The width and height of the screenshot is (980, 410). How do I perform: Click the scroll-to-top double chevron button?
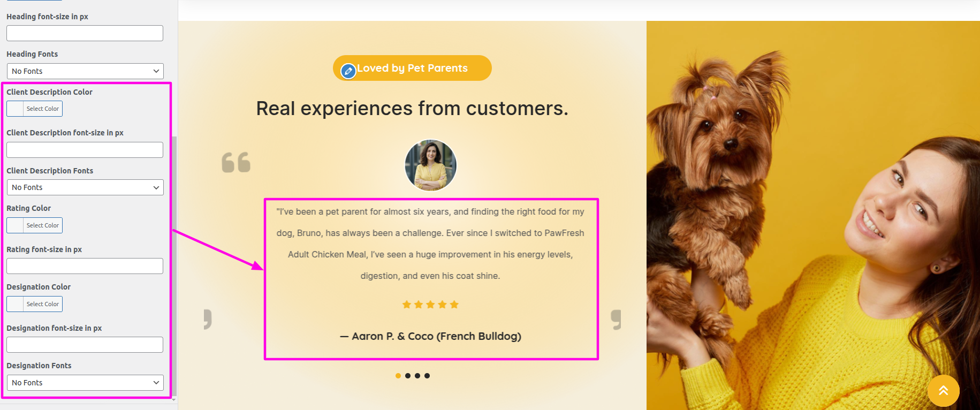tap(944, 391)
